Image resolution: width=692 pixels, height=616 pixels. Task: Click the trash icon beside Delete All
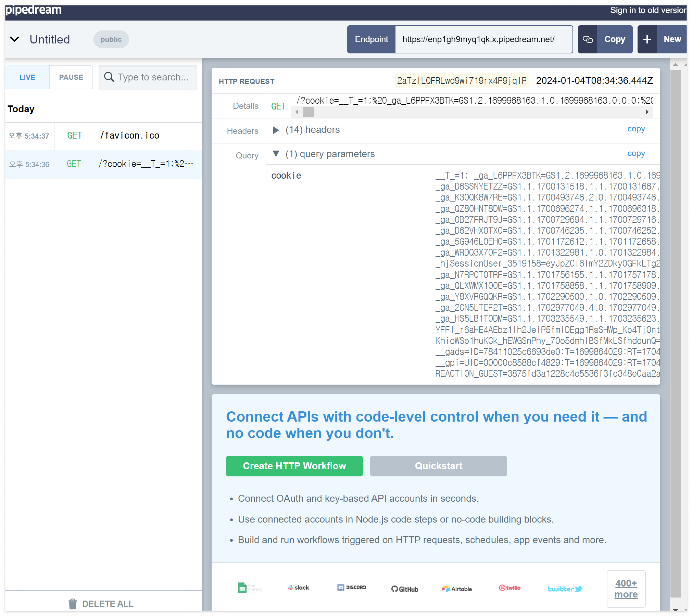coord(73,604)
